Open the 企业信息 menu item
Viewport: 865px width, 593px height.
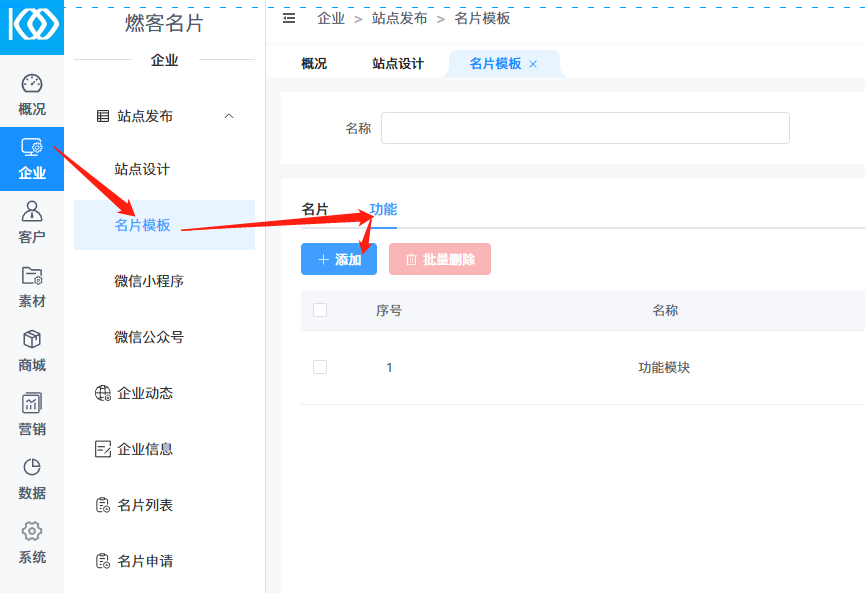point(144,449)
